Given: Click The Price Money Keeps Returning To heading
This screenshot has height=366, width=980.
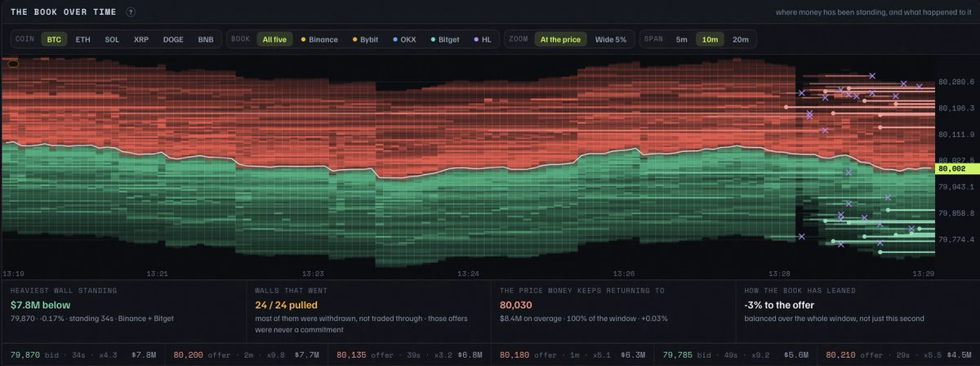Looking at the screenshot, I should coord(581,290).
